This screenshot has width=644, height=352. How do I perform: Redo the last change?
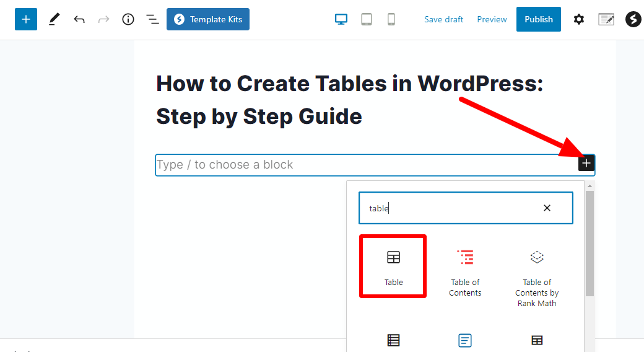click(103, 19)
